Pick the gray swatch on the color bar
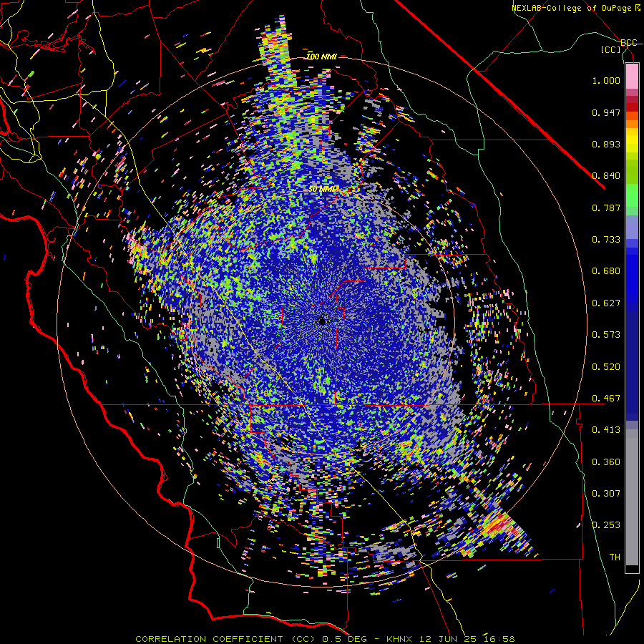 [x=632, y=497]
